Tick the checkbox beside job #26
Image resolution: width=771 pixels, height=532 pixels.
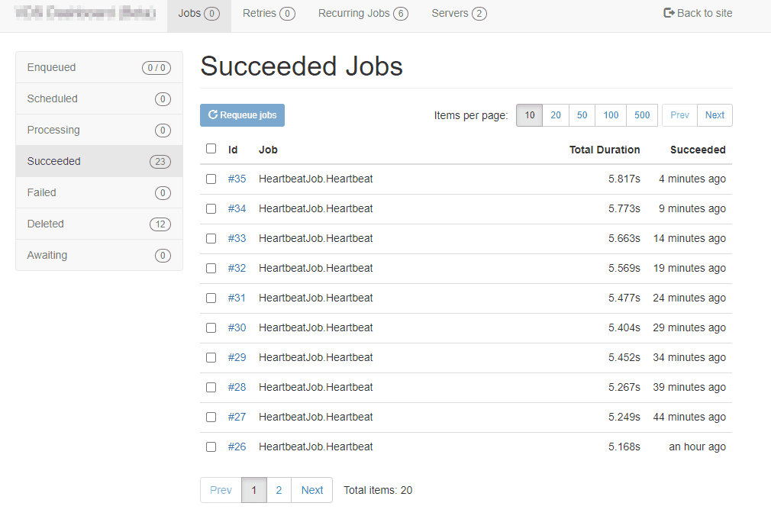[x=211, y=447]
